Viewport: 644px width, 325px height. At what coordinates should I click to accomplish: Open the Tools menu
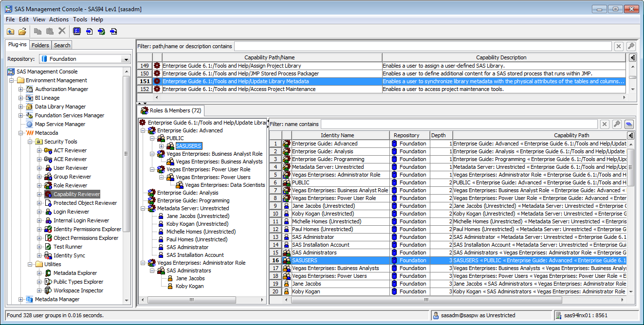point(80,19)
